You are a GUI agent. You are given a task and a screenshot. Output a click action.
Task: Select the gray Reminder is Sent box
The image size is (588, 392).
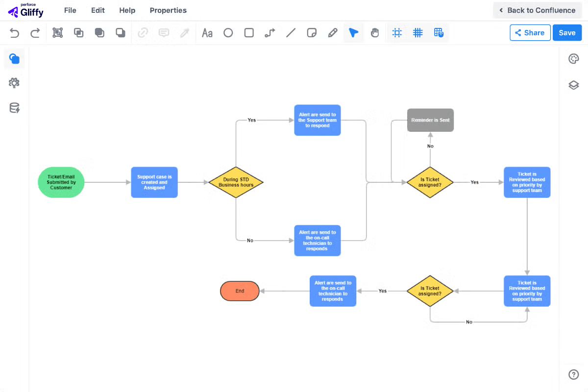(431, 120)
